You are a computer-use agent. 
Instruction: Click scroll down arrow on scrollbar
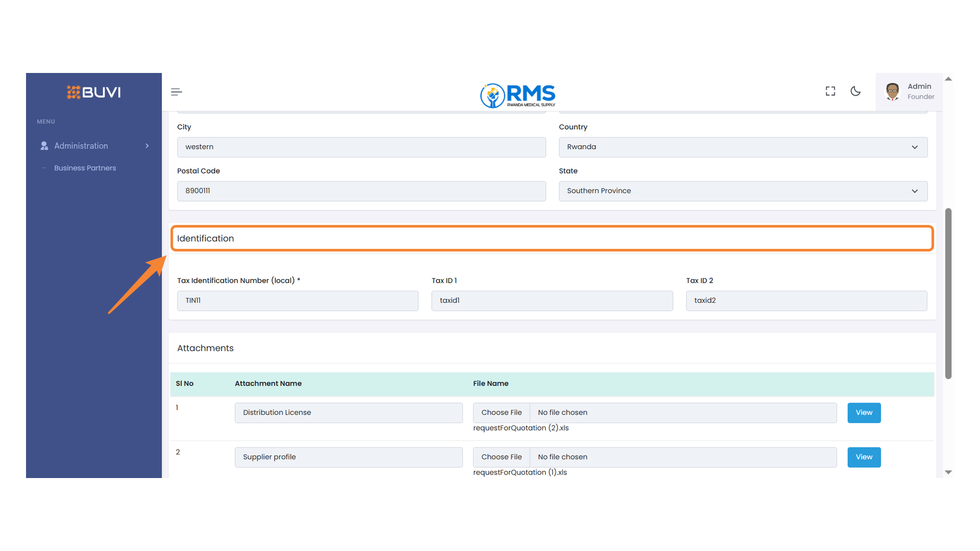[948, 472]
